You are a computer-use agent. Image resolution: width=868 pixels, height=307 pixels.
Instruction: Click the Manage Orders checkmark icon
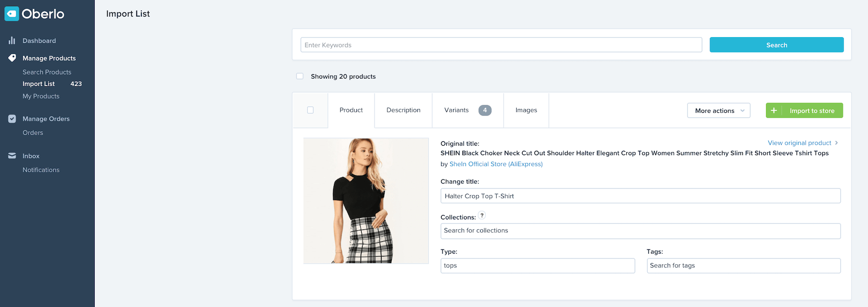(12, 119)
